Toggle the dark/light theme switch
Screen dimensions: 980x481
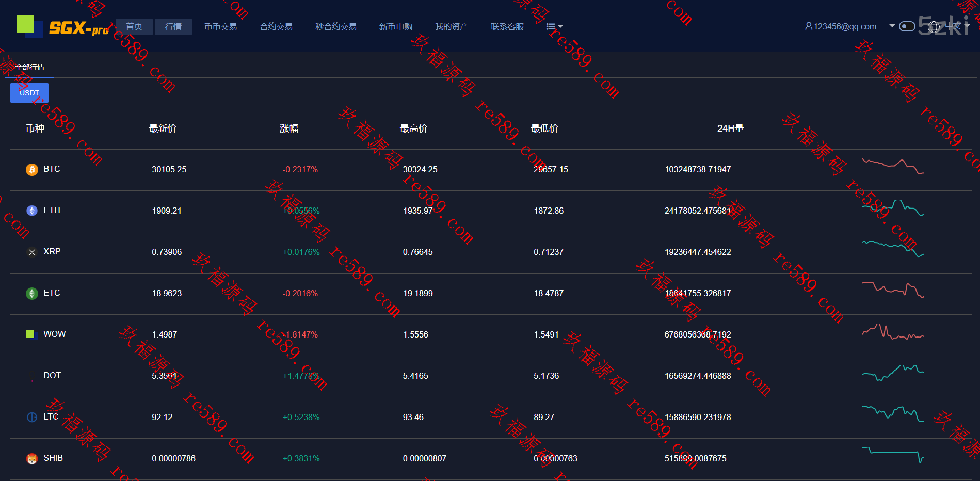pos(907,26)
